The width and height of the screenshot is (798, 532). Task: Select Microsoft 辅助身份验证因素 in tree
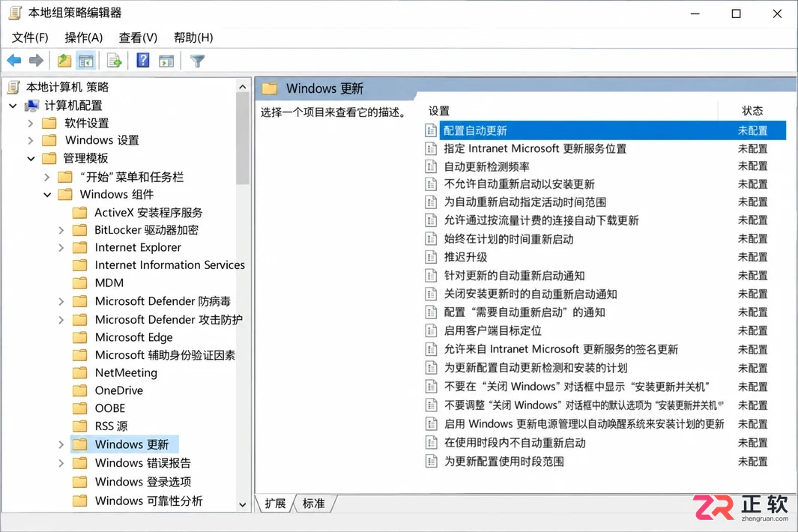click(165, 355)
